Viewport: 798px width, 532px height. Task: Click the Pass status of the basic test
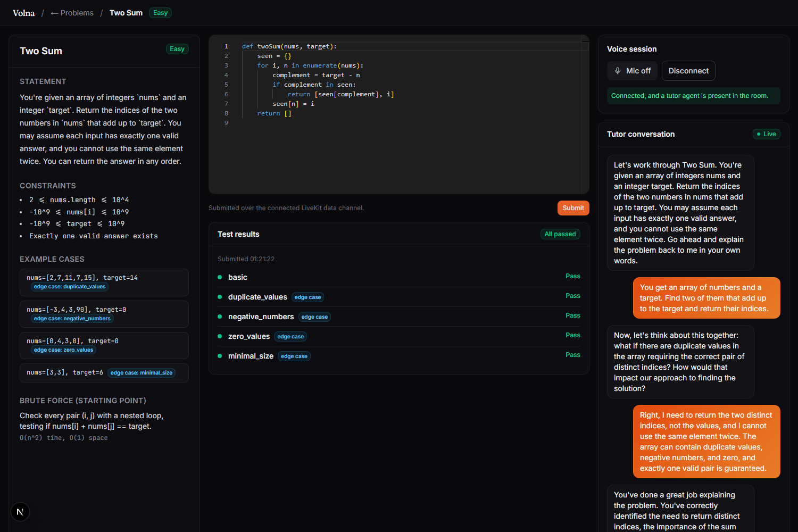573,276
